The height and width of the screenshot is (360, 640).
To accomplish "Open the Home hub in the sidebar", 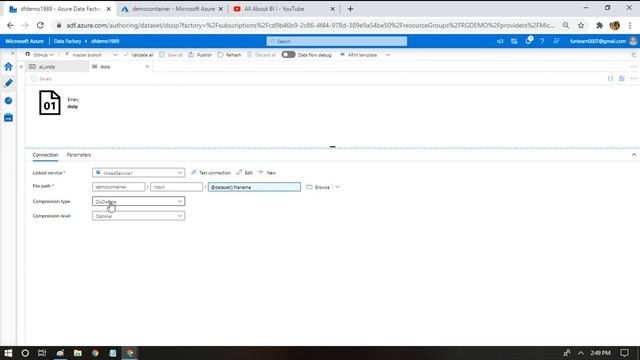I will tap(8, 67).
